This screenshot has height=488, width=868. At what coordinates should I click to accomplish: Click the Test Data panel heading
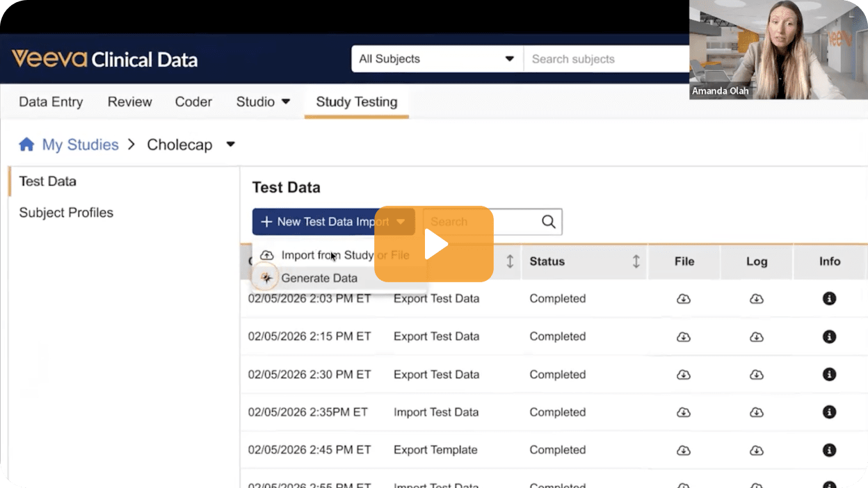click(x=286, y=187)
